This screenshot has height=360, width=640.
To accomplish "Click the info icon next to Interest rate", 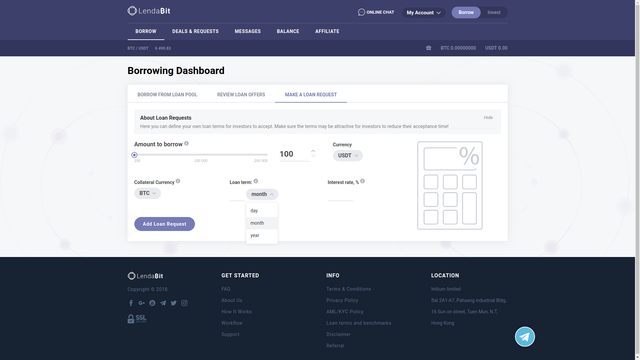I will [362, 181].
